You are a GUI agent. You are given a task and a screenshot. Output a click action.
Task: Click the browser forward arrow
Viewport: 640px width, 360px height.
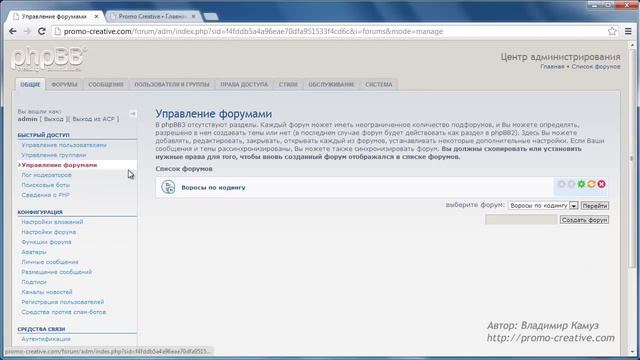coord(27,31)
